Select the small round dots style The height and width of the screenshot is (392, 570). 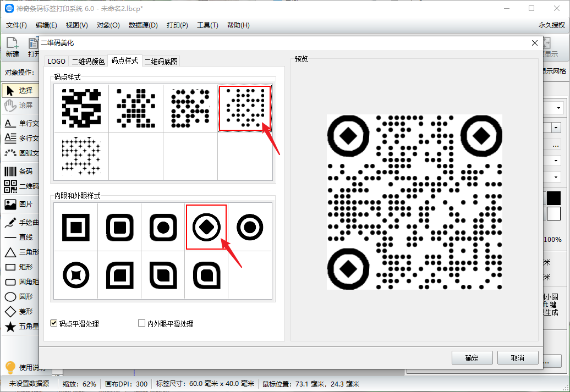(245, 108)
